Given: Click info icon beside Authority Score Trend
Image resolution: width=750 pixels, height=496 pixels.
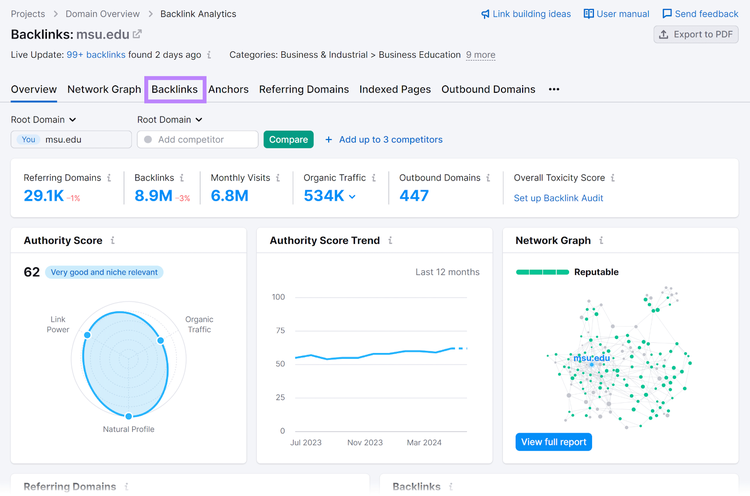Looking at the screenshot, I should pos(390,240).
